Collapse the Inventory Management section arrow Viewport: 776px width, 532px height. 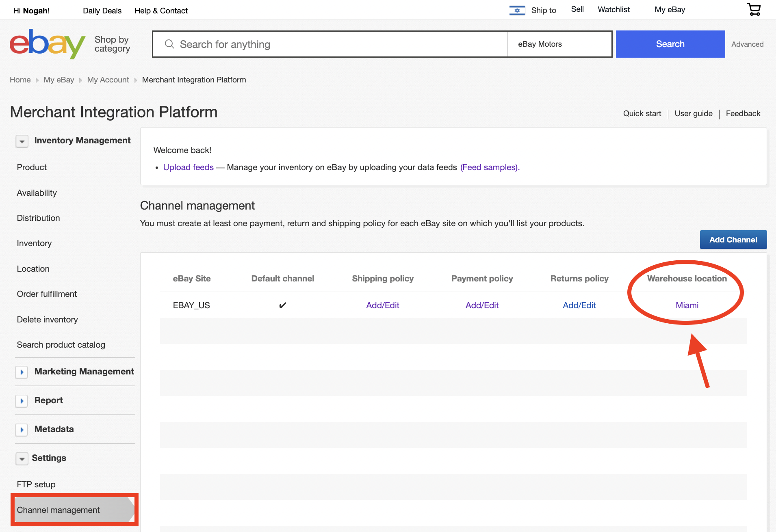click(22, 141)
